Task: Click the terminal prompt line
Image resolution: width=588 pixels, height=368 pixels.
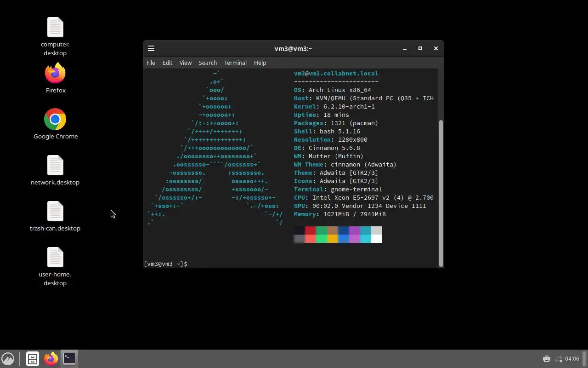Action: pyautogui.click(x=166, y=264)
